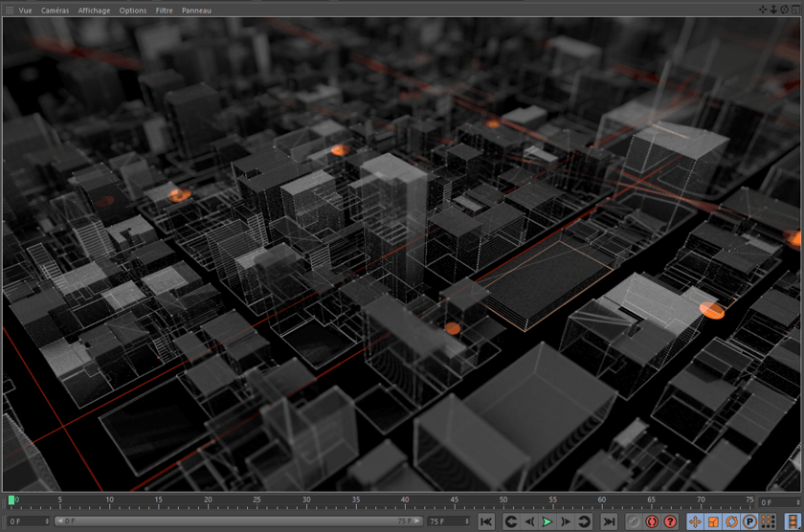The width and height of the screenshot is (804, 532).
Task: Click the 75 F end frame field
Action: pos(445,521)
